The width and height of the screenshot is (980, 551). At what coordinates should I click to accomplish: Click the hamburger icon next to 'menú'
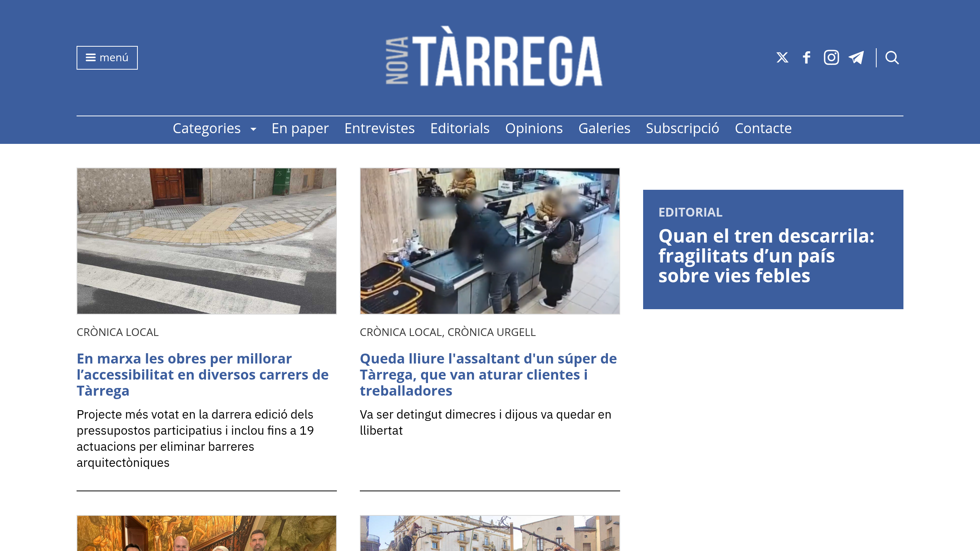[90, 57]
